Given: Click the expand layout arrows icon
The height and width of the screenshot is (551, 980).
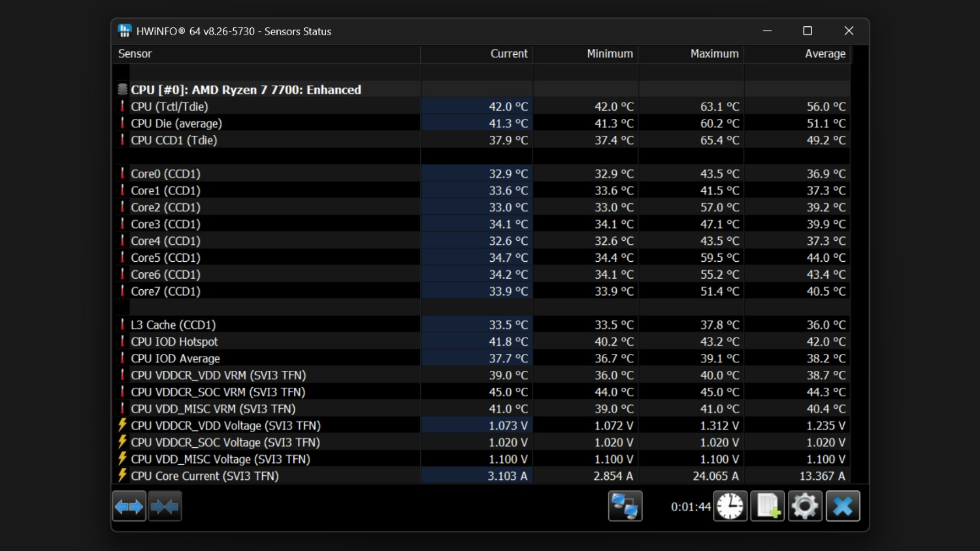Looking at the screenshot, I should click(129, 507).
